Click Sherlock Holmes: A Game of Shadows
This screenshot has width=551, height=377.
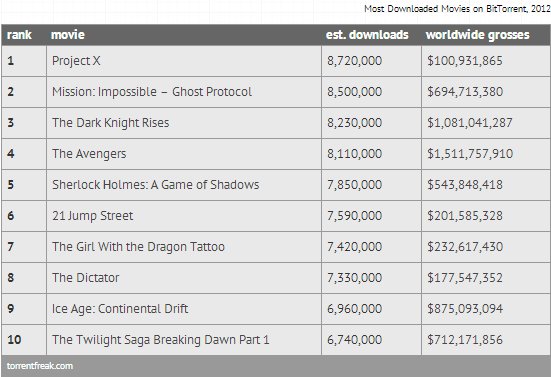pyautogui.click(x=156, y=185)
